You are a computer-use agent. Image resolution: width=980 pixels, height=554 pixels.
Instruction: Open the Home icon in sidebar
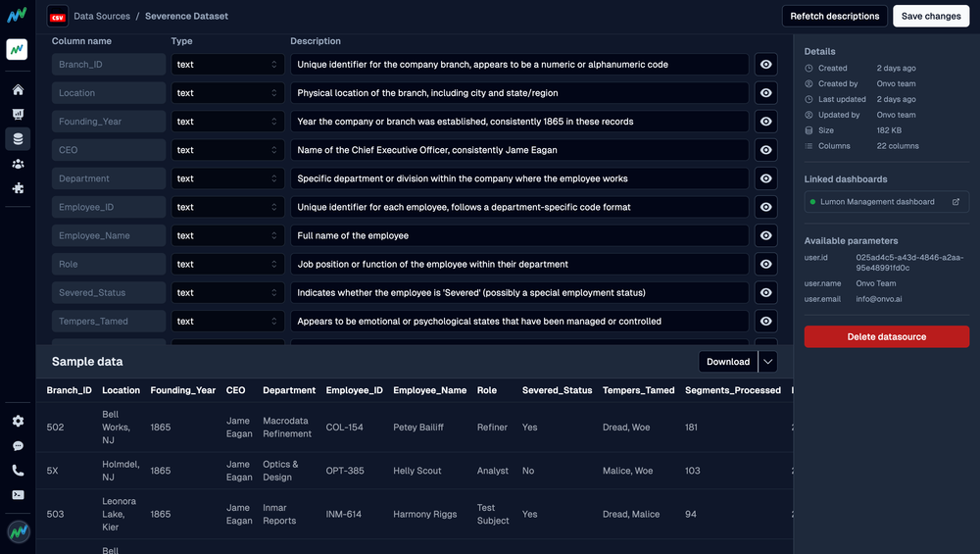click(x=18, y=90)
